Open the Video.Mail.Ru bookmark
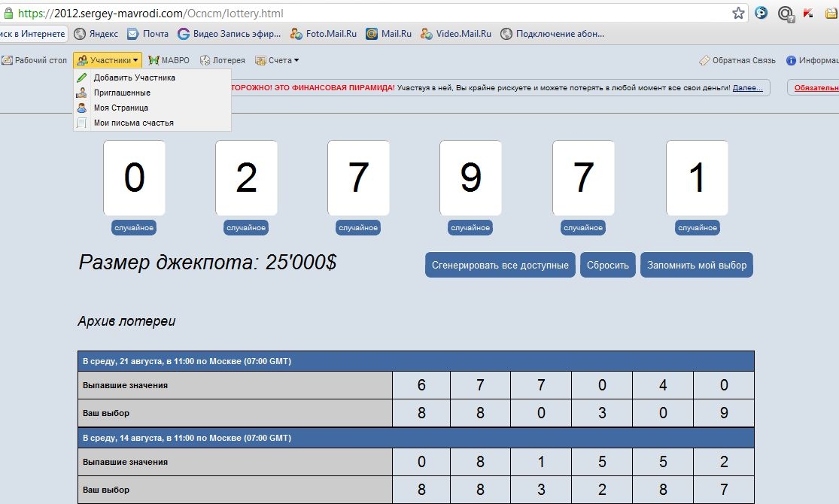 tap(456, 34)
